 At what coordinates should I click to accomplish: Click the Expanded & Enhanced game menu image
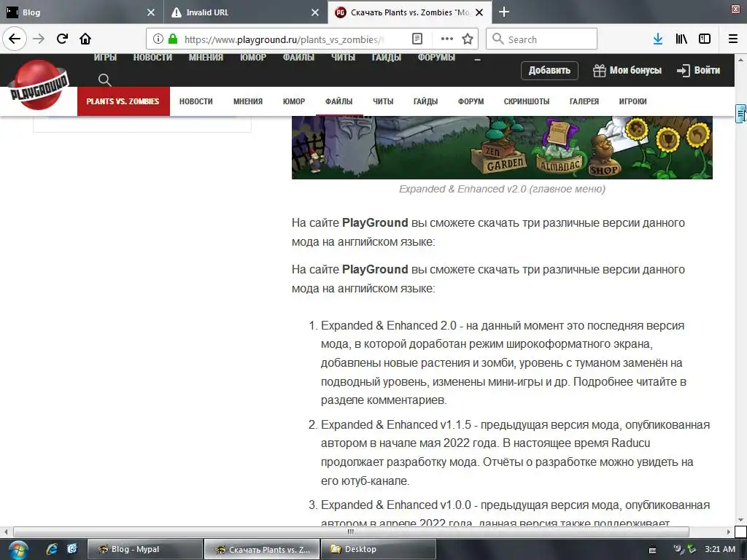[x=502, y=147]
